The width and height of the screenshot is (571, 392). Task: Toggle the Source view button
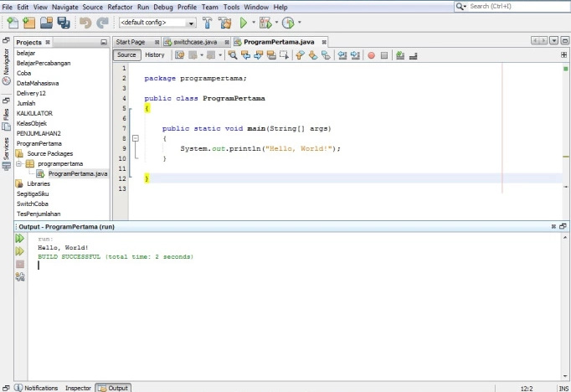click(x=126, y=55)
